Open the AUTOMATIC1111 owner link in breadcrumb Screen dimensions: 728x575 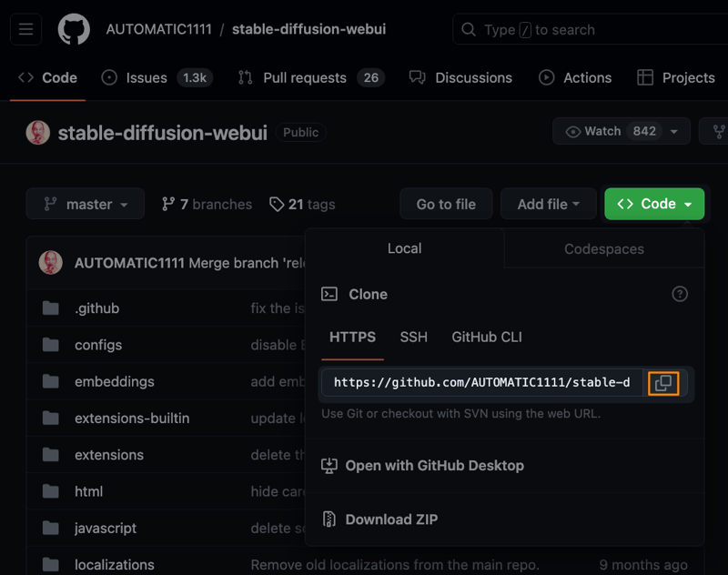coord(158,29)
